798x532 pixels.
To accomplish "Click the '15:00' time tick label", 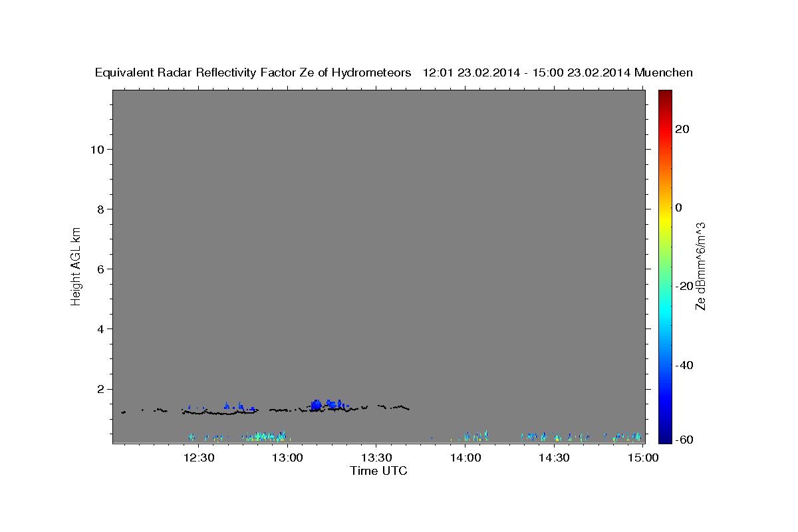I will (642, 458).
